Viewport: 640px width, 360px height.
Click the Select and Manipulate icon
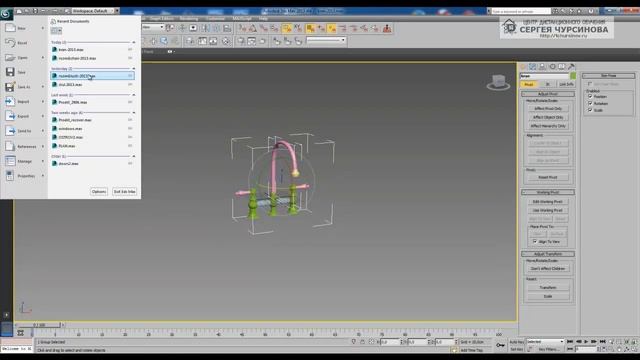[182, 28]
